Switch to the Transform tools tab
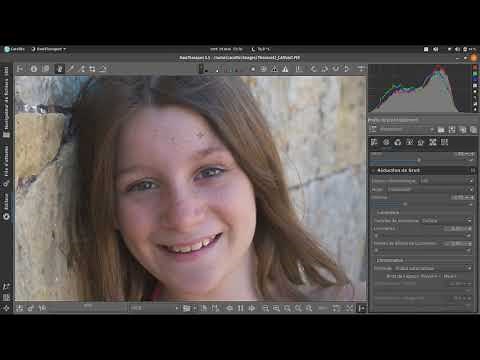This screenshot has height=360, width=480. (421, 142)
